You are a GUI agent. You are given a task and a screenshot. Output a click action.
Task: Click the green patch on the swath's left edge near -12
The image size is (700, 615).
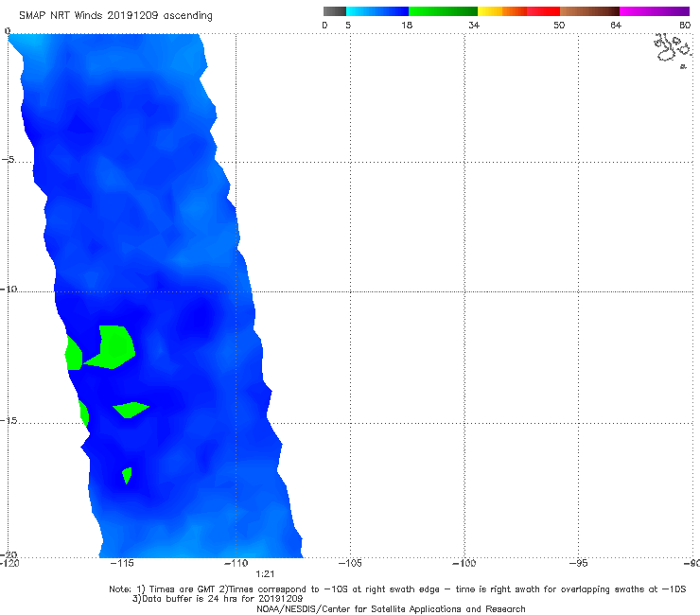(74, 353)
